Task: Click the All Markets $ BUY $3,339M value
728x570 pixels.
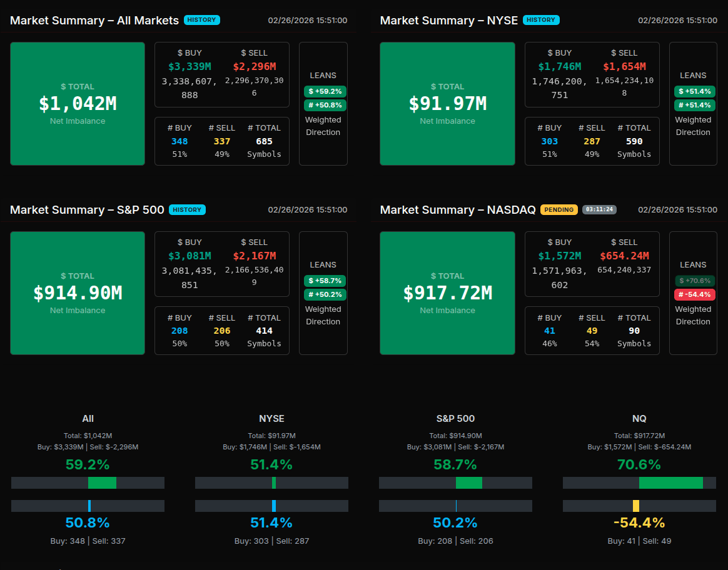Action: [190, 66]
